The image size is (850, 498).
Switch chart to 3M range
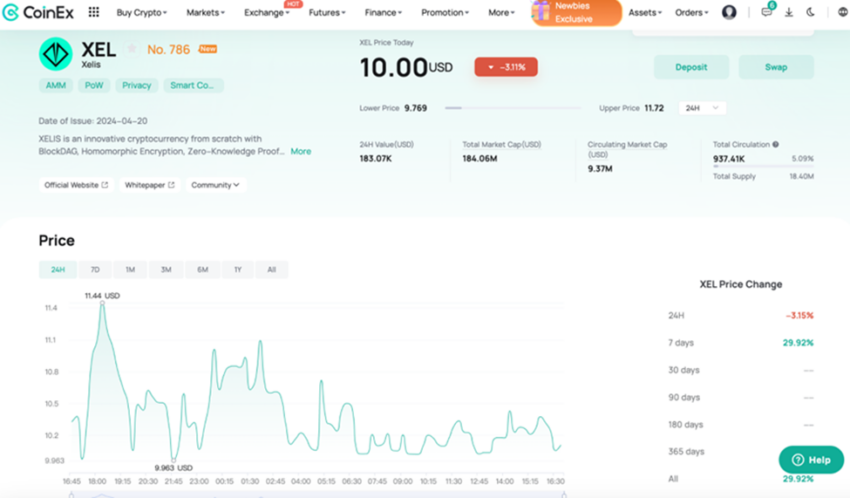click(166, 269)
